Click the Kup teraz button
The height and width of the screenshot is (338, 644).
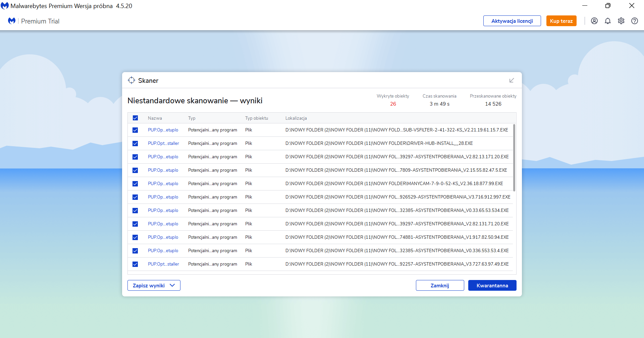[x=561, y=21]
